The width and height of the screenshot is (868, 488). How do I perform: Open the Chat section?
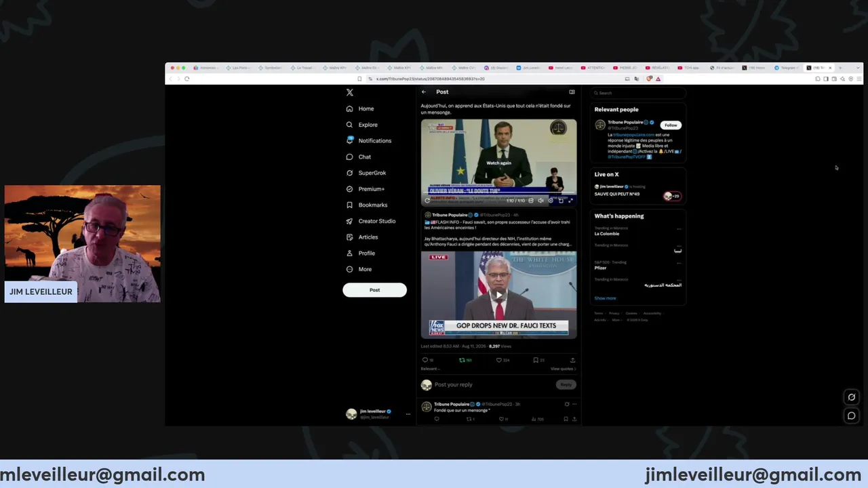tap(359, 157)
